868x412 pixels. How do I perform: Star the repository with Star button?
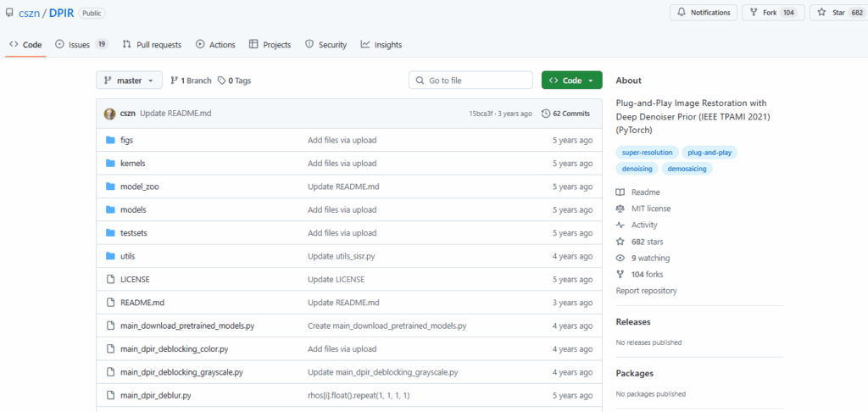pyautogui.click(x=838, y=13)
